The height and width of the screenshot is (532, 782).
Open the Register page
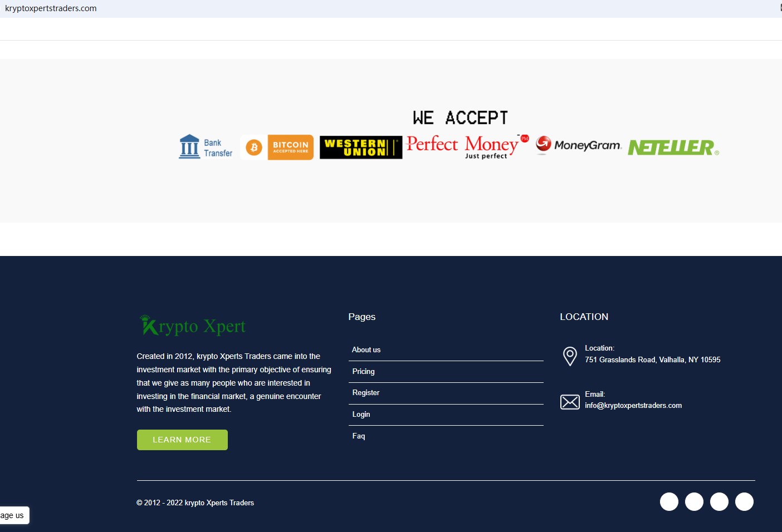[366, 392]
